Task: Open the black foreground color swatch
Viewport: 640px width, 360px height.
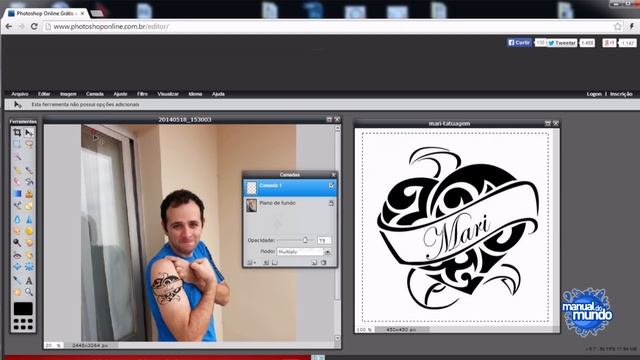Action: [x=23, y=309]
